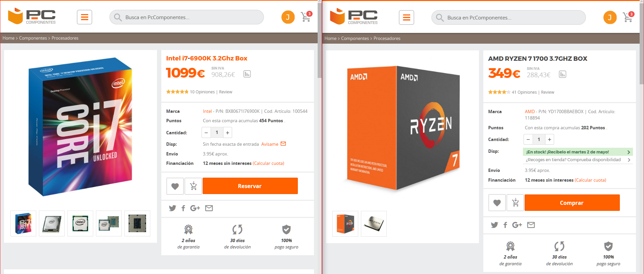Increase Intel i7 quantity with plus
644x274 pixels.
227,133
